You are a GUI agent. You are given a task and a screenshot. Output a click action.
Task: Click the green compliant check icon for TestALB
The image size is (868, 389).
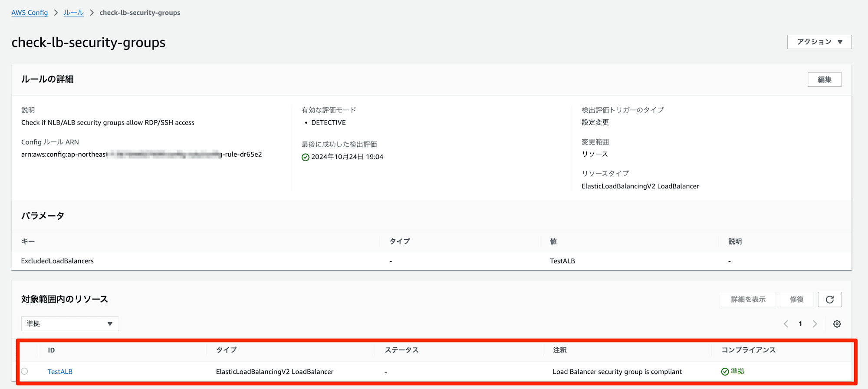pos(725,372)
